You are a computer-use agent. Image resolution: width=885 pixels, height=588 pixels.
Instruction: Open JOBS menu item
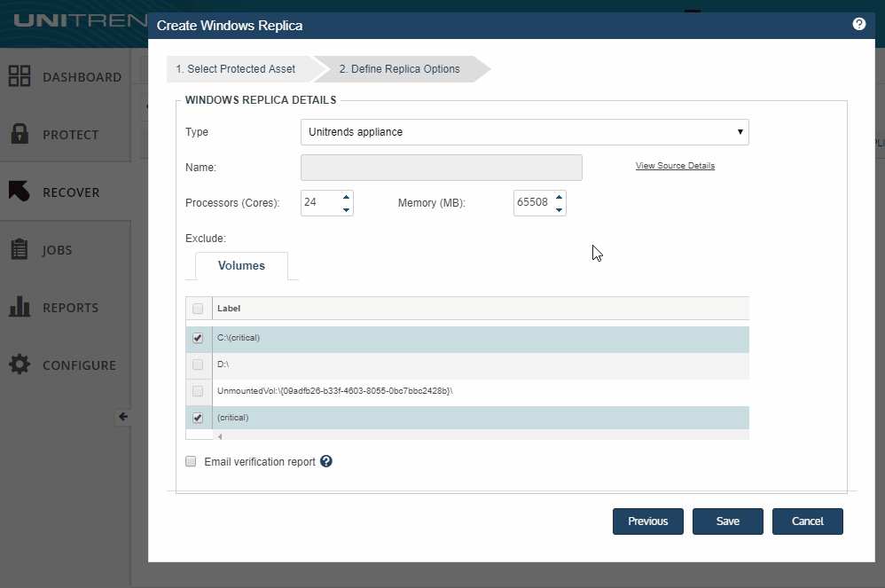(x=57, y=250)
